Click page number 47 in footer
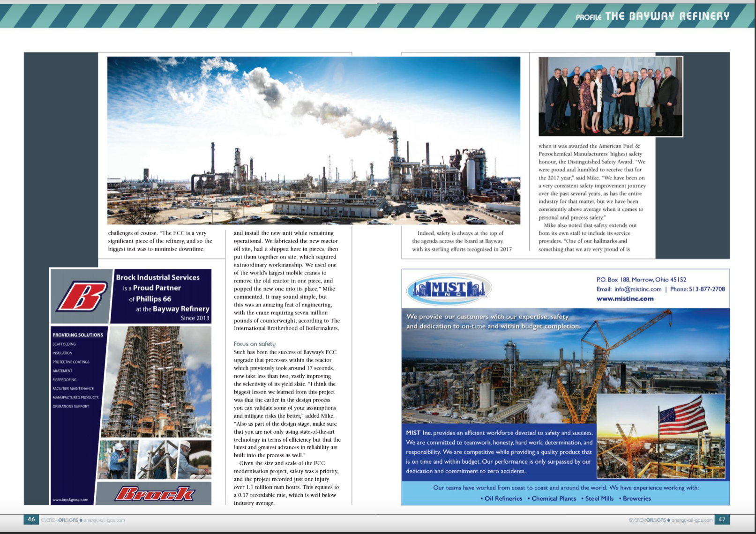 [722, 519]
